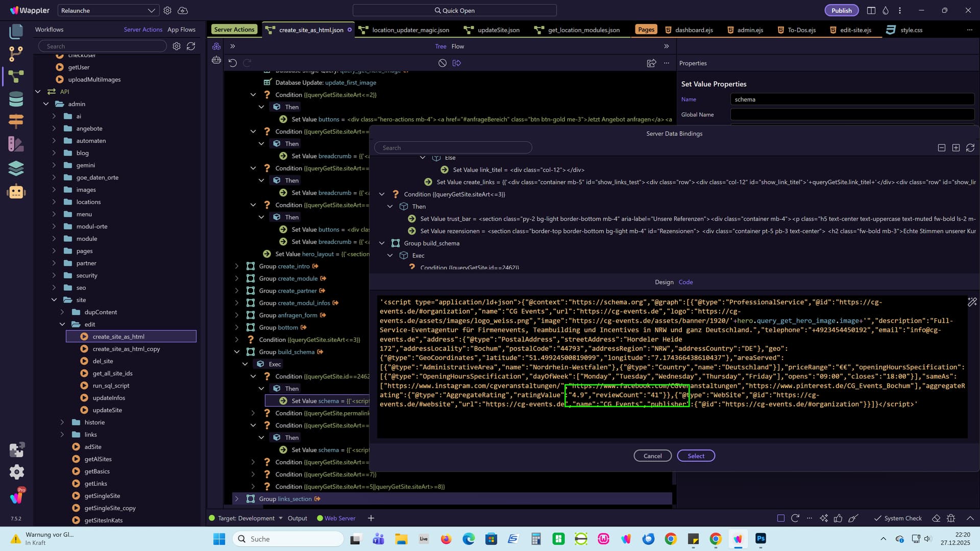
Task: Click the undo arrow in the workflow toolbar
Action: tap(233, 63)
